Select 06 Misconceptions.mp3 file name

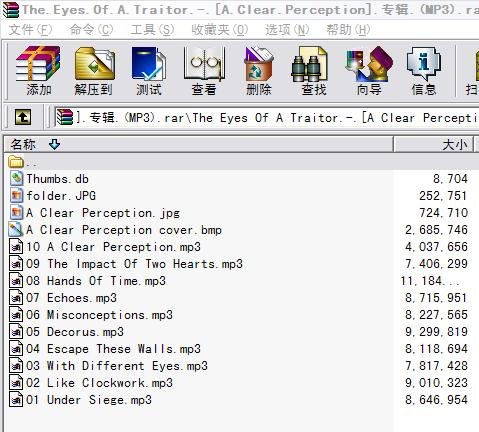(x=100, y=315)
